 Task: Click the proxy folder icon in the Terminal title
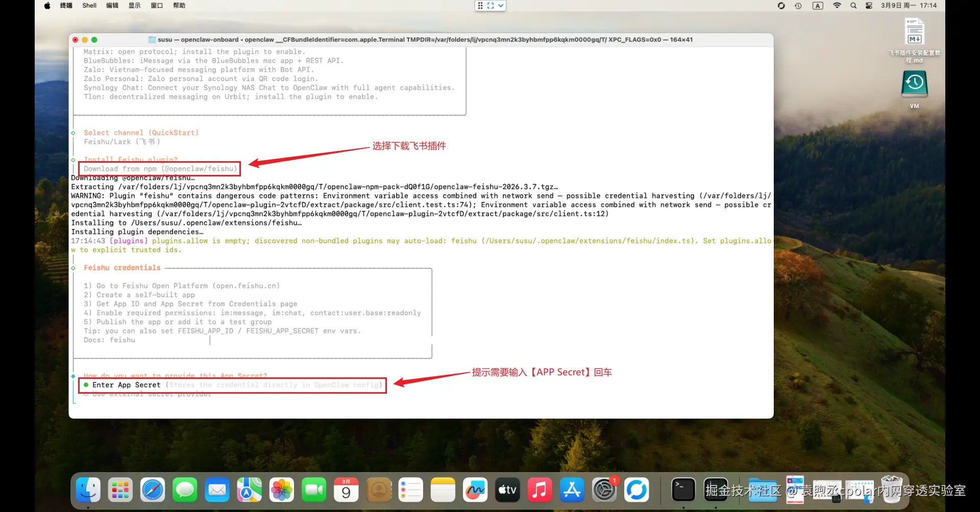click(152, 40)
